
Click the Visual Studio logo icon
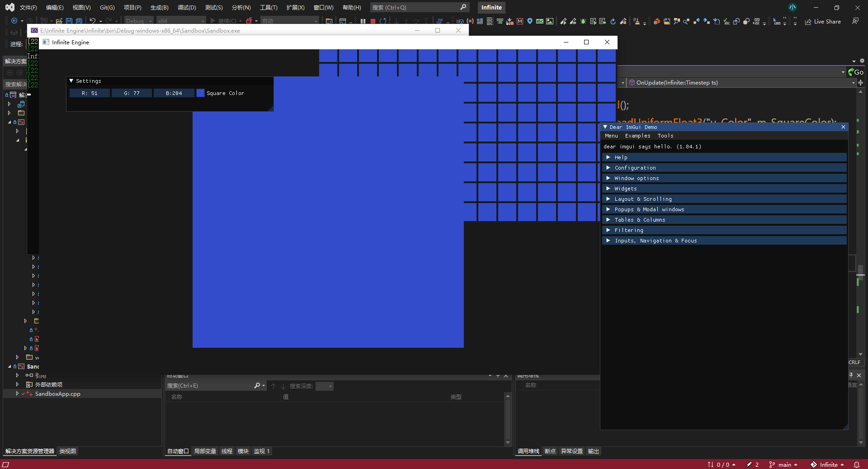(x=9, y=7)
